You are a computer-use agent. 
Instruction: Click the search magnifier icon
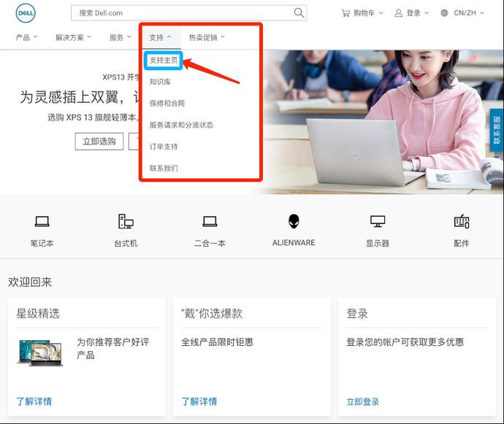click(x=299, y=13)
